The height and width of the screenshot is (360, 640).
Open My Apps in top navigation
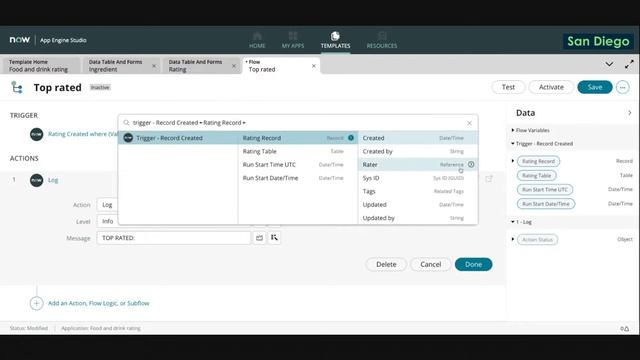click(x=293, y=40)
